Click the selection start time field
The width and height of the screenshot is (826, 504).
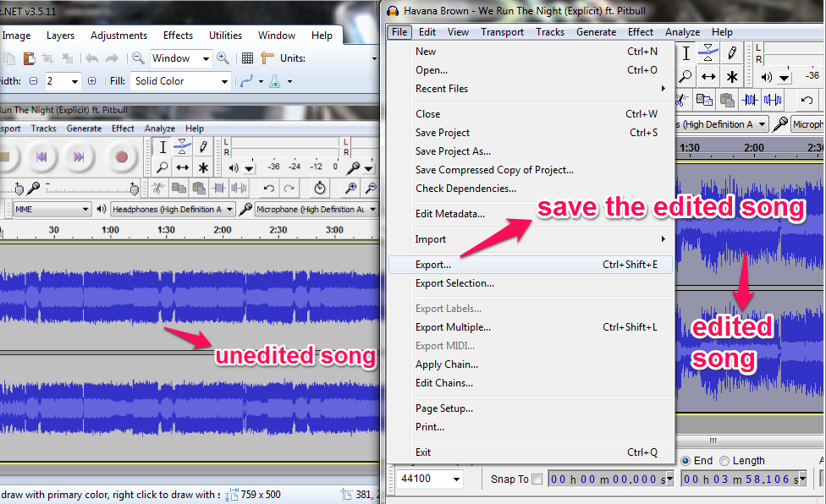(x=611, y=479)
